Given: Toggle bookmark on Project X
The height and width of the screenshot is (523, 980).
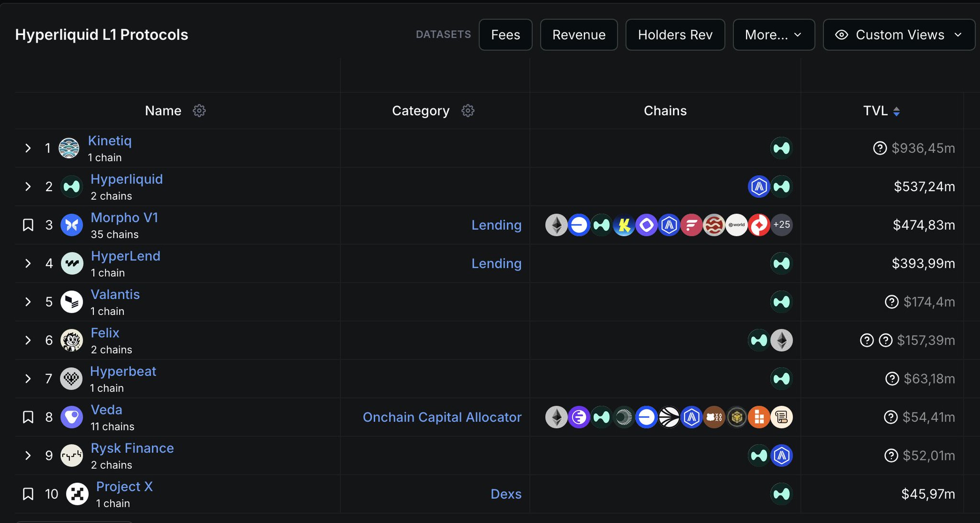Looking at the screenshot, I should point(28,494).
